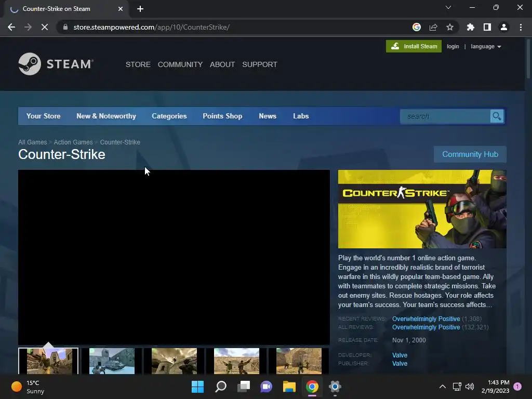The image size is (532, 399).
Task: Open the STORE menu
Action: coord(138,64)
